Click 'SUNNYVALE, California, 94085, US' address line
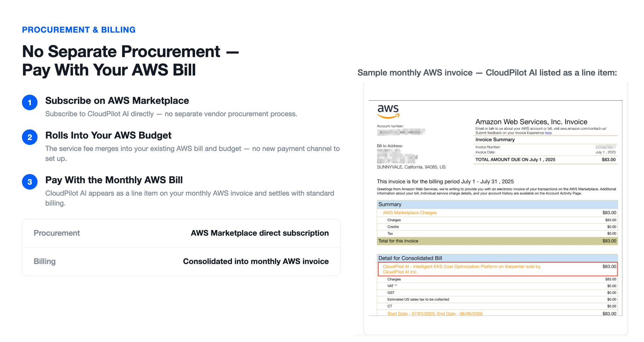644x342 pixels. (x=411, y=167)
